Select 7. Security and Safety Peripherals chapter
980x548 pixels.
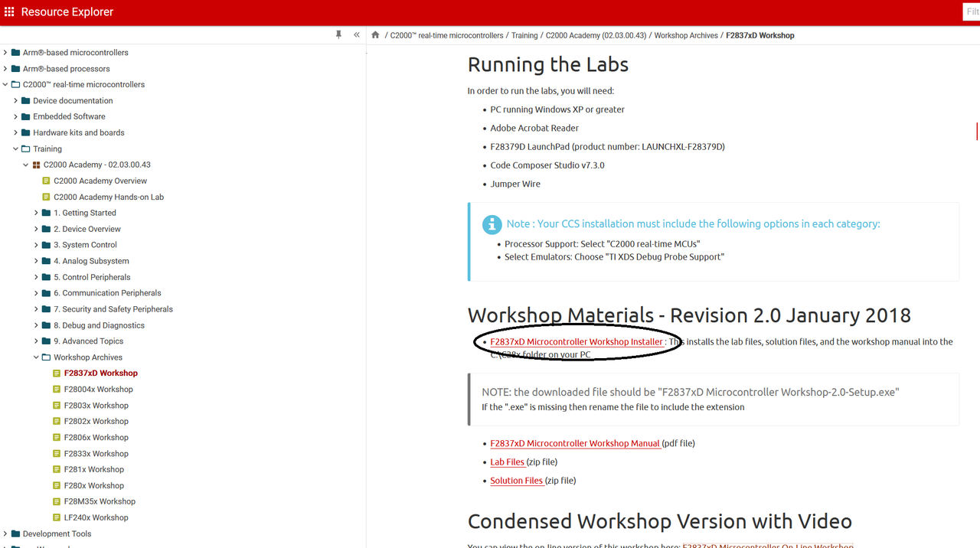[x=113, y=309]
